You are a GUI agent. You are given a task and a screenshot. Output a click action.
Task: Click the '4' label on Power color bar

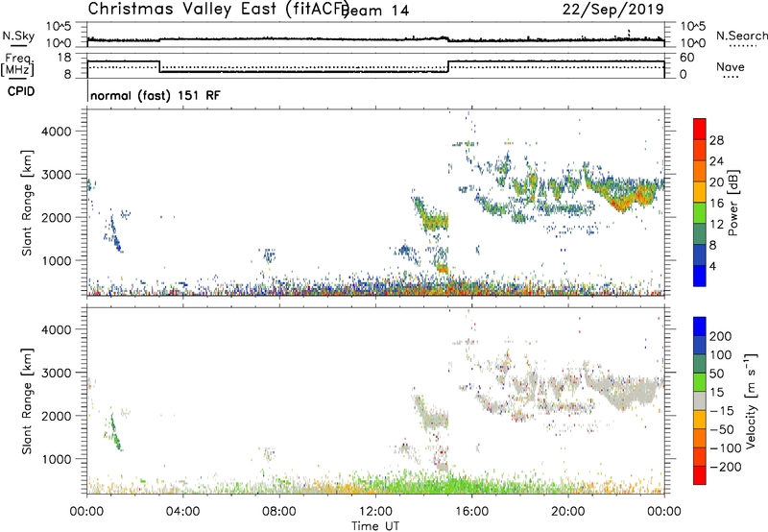pyautogui.click(x=712, y=266)
